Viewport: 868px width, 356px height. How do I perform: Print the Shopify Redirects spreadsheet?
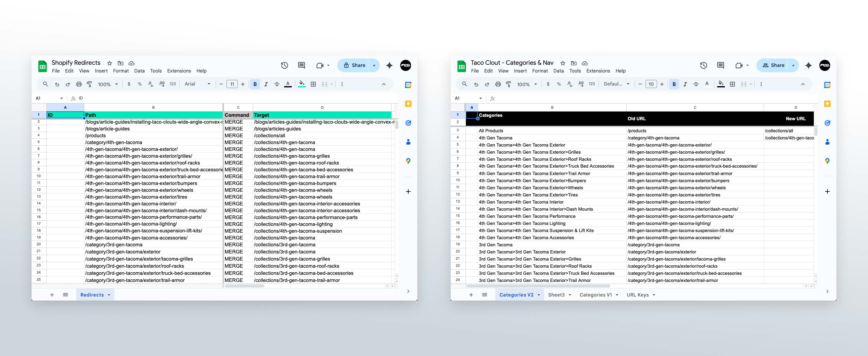coord(79,84)
